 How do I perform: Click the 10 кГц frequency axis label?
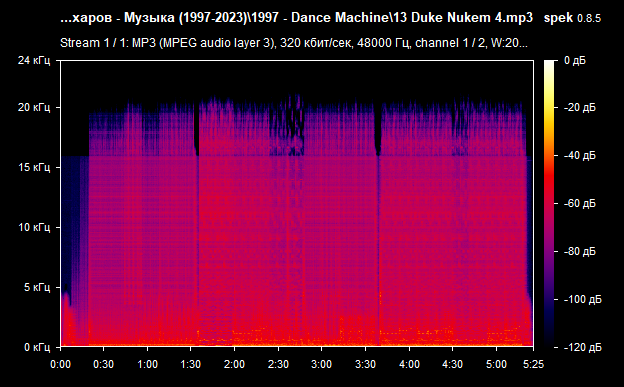click(34, 227)
